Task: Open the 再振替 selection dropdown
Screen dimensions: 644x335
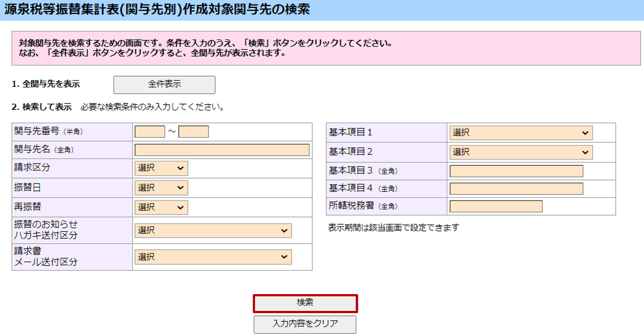Action: pyautogui.click(x=161, y=207)
